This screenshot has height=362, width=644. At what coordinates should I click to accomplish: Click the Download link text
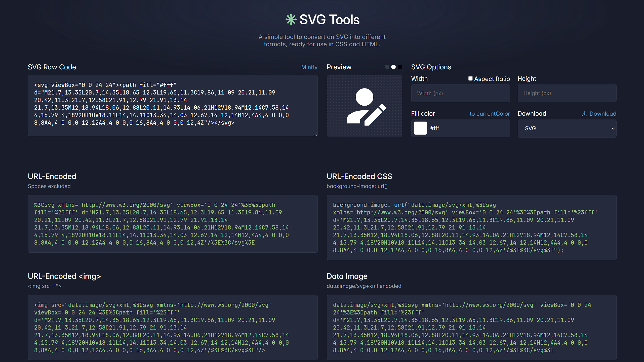[x=603, y=114]
